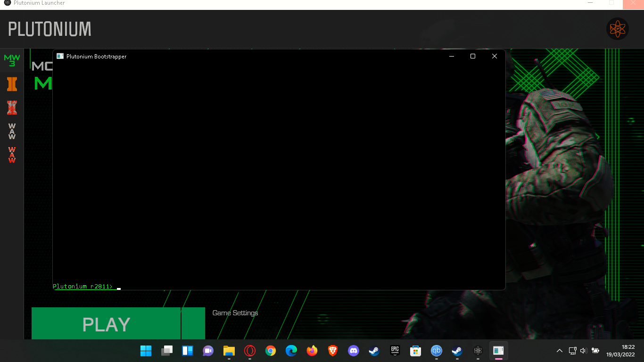Click the PLUTONIUM logo heading
This screenshot has height=362, width=644.
click(x=50, y=29)
